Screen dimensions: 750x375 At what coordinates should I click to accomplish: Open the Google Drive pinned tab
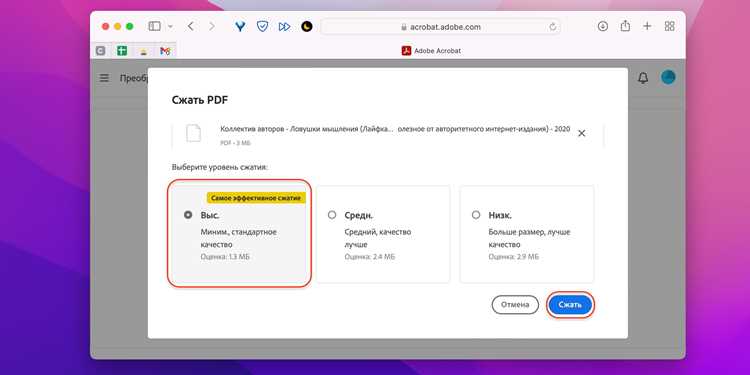(x=143, y=51)
